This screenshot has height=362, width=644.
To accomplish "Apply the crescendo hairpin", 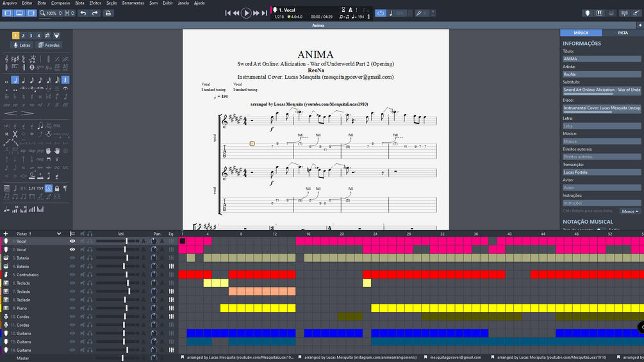I will coord(11,113).
